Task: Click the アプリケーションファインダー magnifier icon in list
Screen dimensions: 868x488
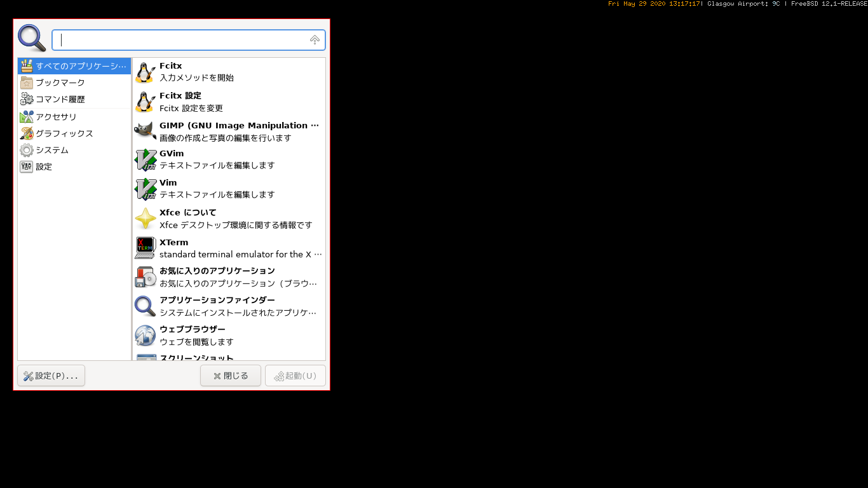Action: (145, 306)
